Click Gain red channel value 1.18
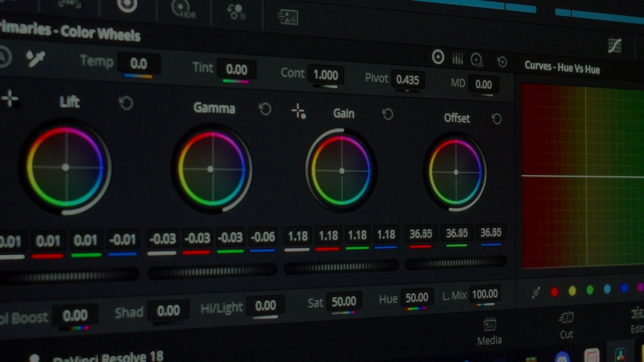This screenshot has width=644, height=362. (x=328, y=236)
